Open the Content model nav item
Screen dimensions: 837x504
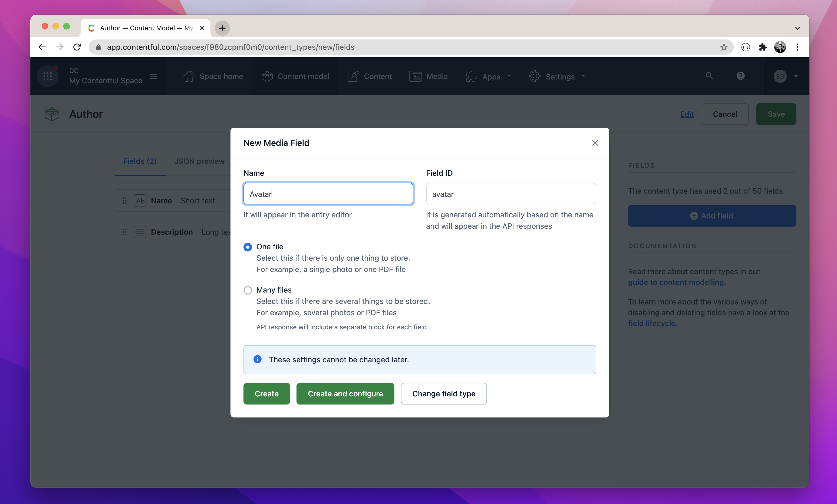pos(295,77)
